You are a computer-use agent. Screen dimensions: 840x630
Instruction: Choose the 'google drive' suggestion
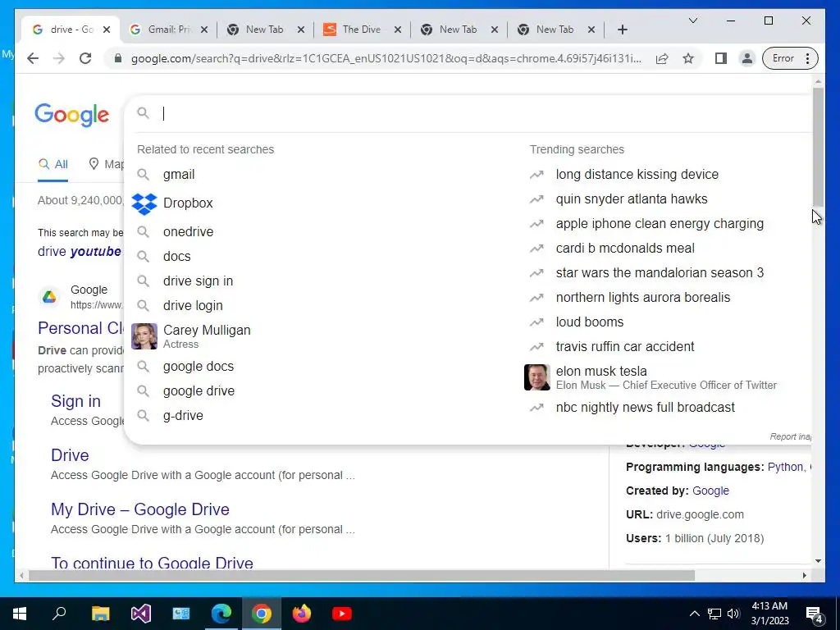pyautogui.click(x=199, y=390)
